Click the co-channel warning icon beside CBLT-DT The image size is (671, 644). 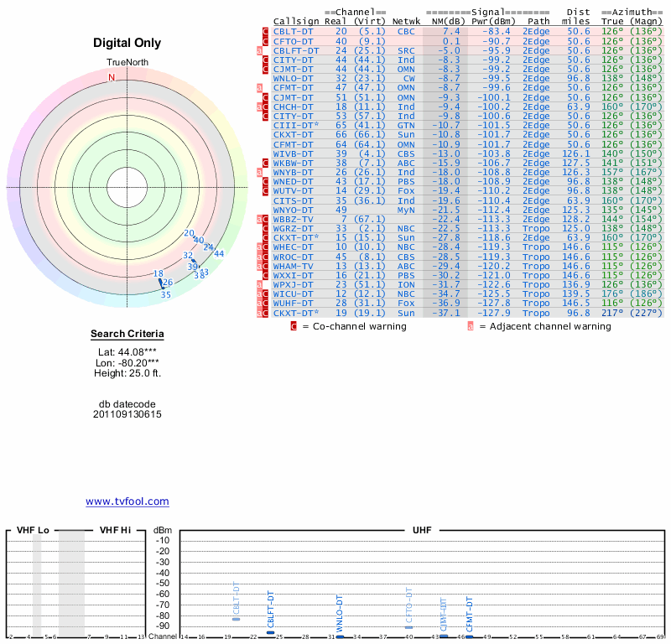[x=267, y=31]
